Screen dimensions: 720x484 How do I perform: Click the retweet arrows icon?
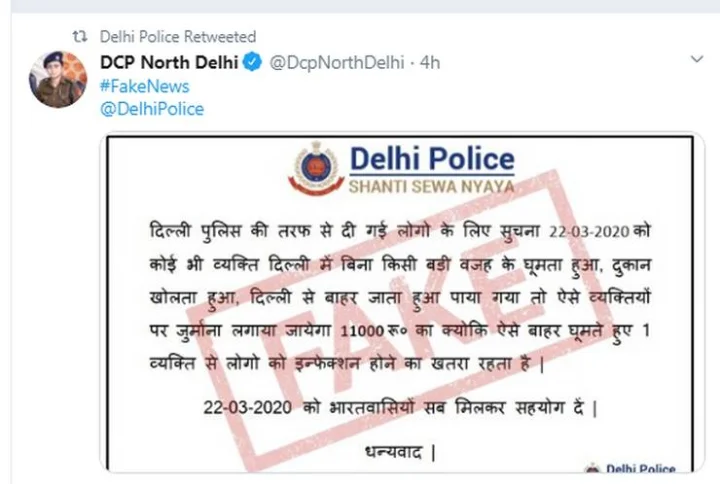click(x=80, y=36)
